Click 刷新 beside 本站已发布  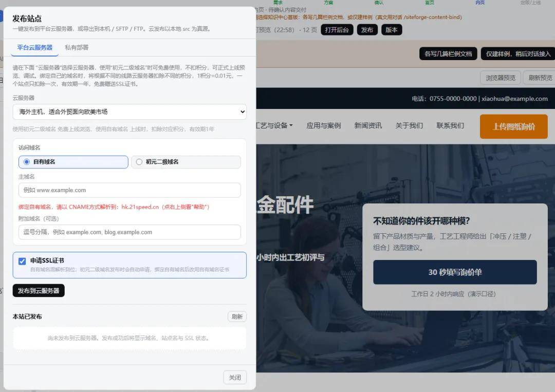point(237,316)
